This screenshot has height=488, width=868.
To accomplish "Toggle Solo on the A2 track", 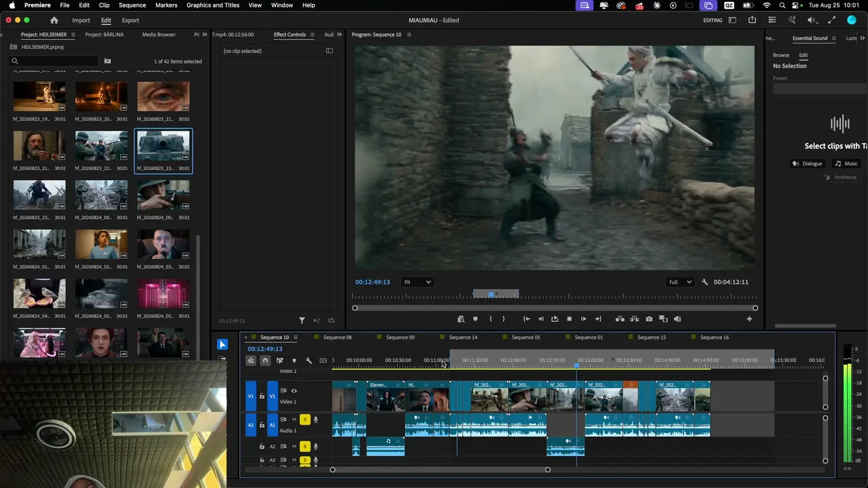I will tap(304, 447).
